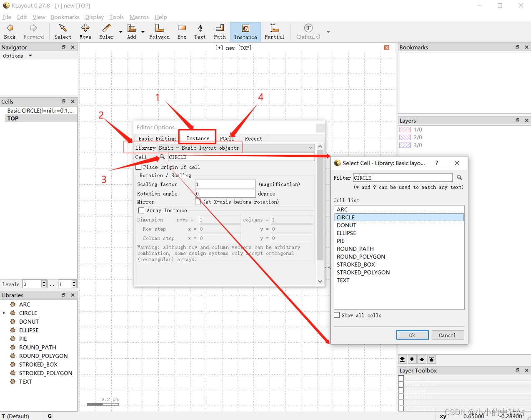Select the Path drawing tool
The width and height of the screenshot is (531, 420).
220,32
